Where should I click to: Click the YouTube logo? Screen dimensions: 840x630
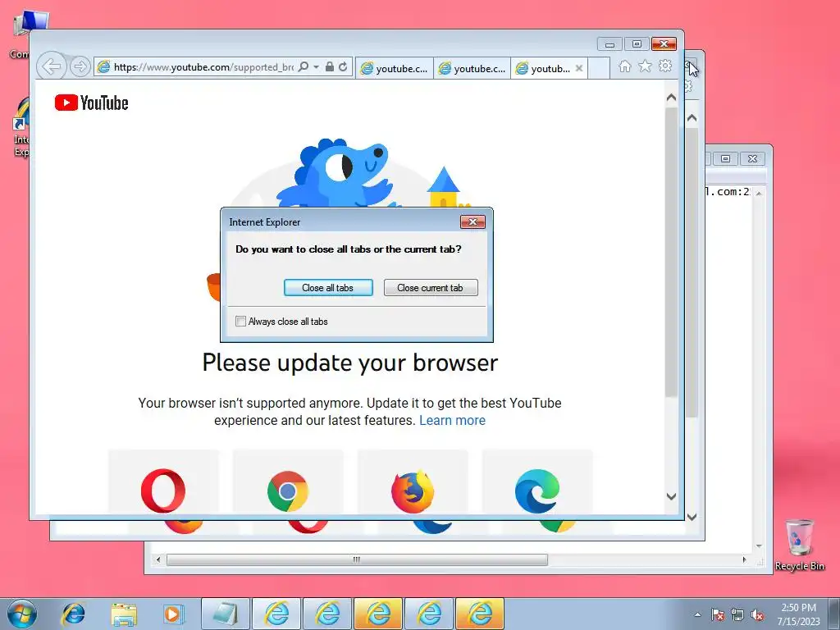click(x=92, y=103)
